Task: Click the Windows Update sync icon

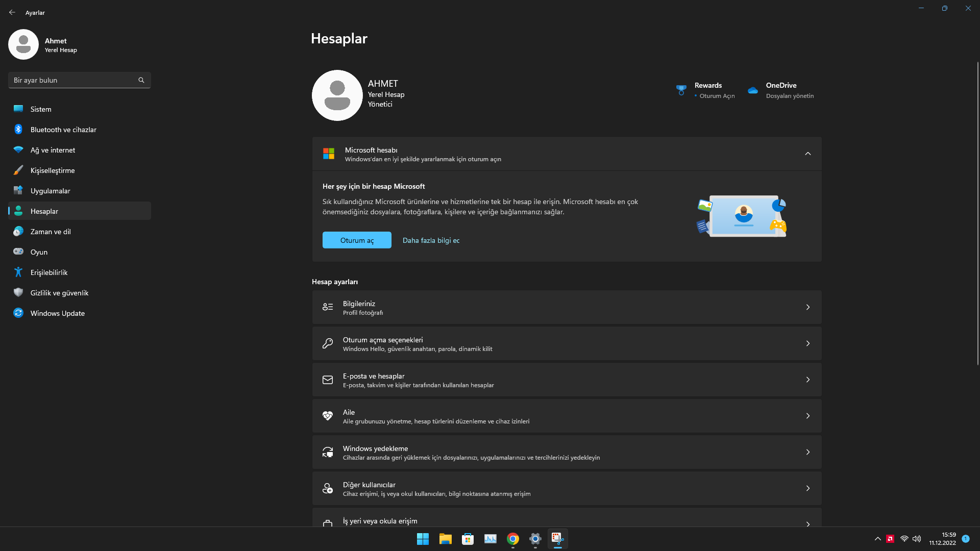Action: 18,313
